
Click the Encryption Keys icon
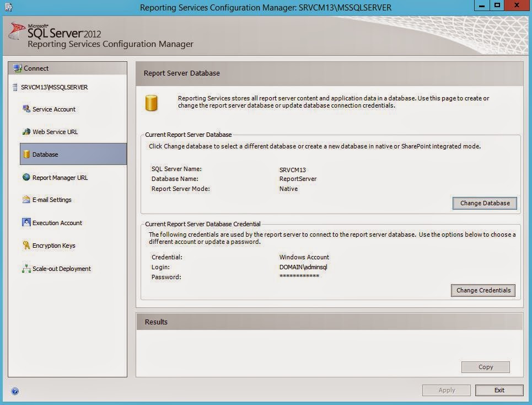[x=26, y=245]
